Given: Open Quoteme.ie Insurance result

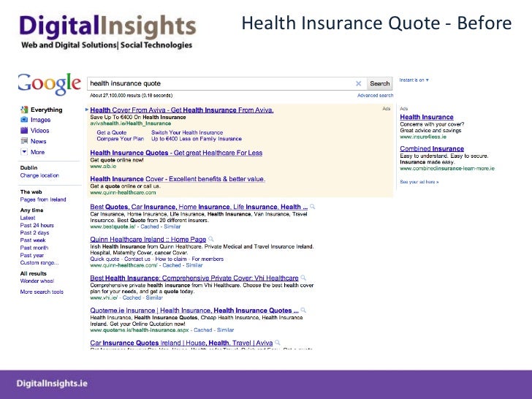Looking at the screenshot, I should [x=194, y=311].
